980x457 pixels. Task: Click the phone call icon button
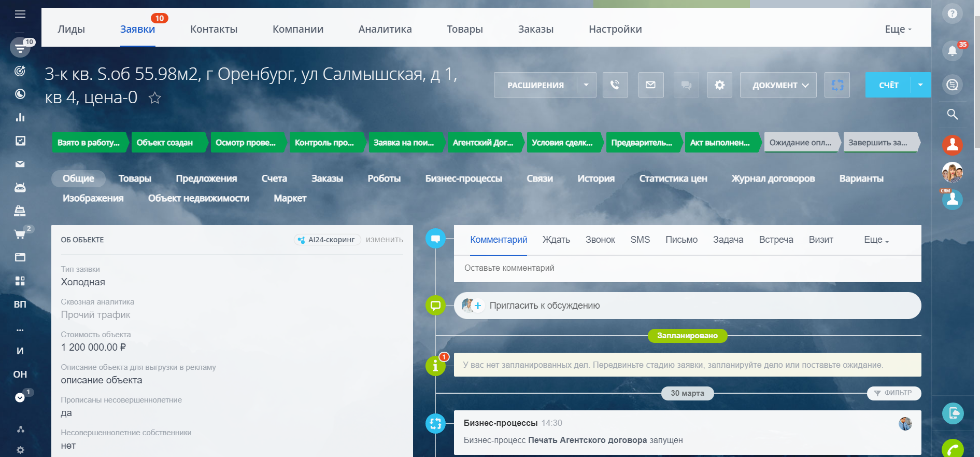point(615,85)
